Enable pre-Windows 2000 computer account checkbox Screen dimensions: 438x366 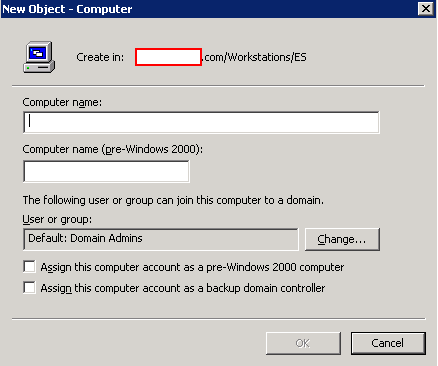click(29, 267)
